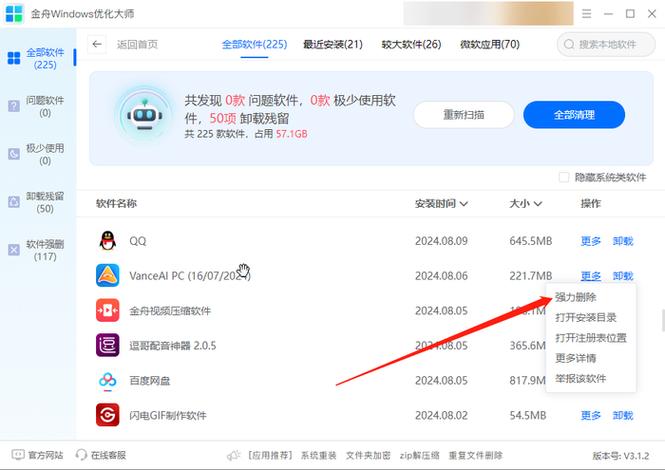Click the 搜索本地软件 search field
Viewport: 665px width, 470px height.
point(606,44)
